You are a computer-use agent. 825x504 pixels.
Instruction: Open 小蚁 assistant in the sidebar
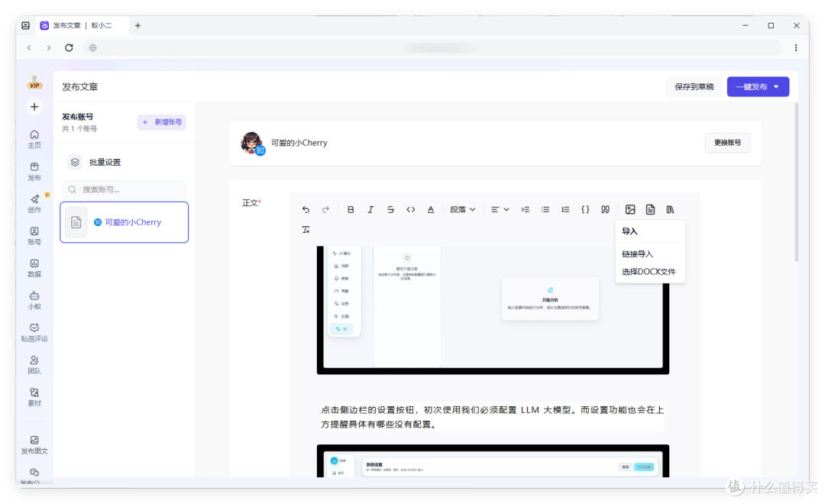[x=34, y=300]
